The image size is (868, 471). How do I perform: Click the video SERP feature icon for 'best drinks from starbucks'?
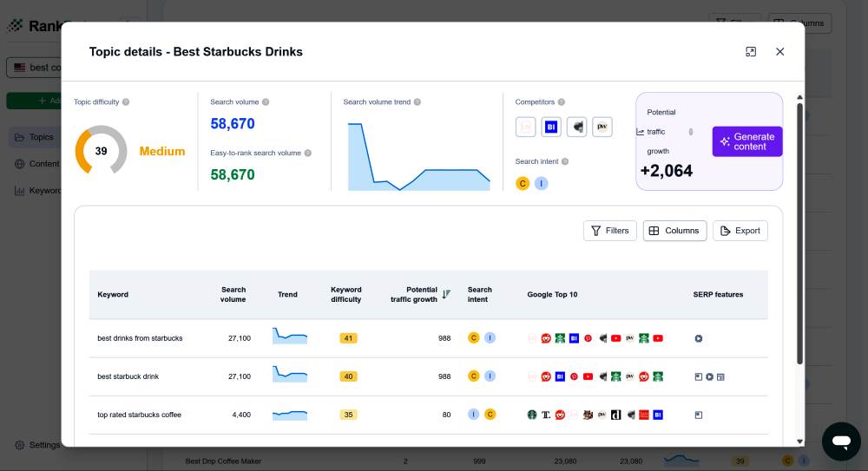tap(699, 338)
